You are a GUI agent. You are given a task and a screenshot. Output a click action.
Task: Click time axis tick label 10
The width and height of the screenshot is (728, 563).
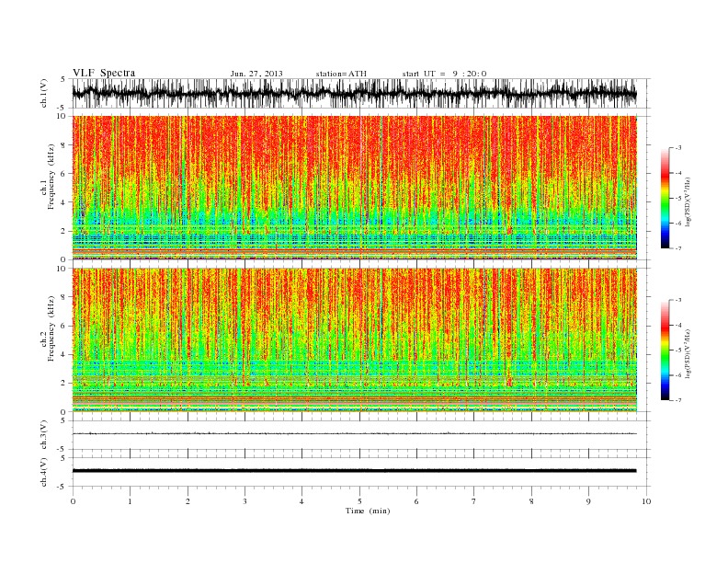[646, 501]
